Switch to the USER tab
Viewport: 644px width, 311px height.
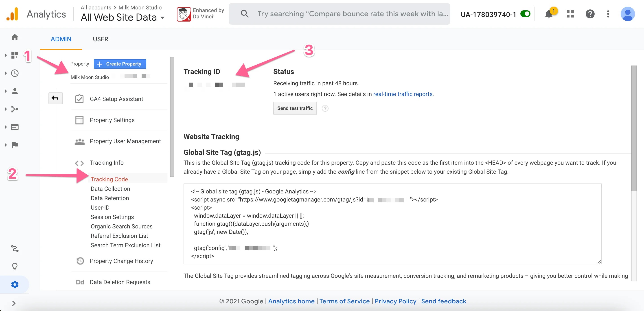click(x=101, y=39)
